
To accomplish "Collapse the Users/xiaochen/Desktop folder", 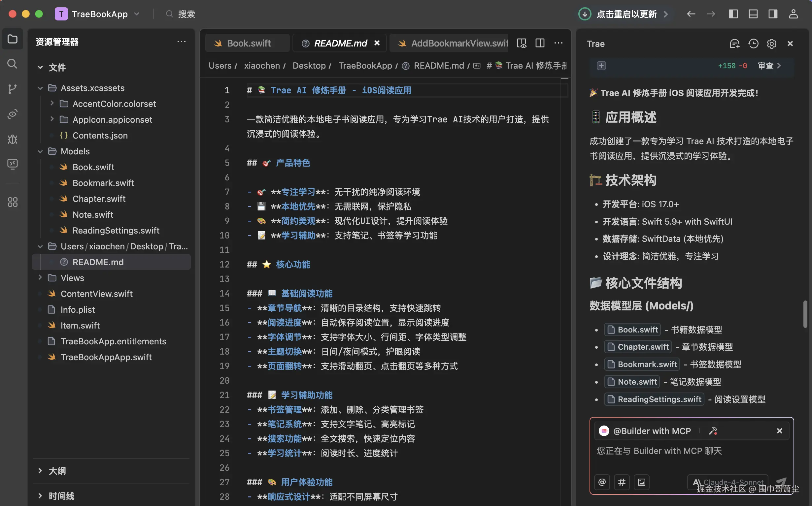I will coord(40,246).
